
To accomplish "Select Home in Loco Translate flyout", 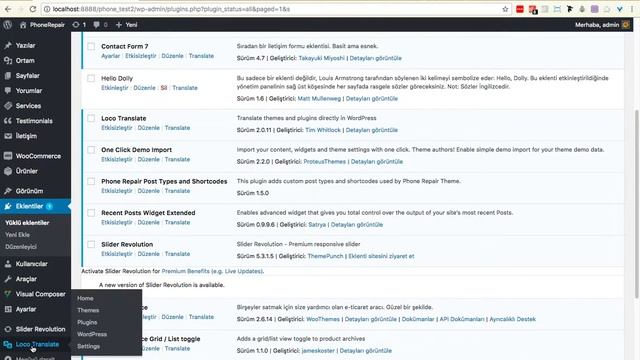I will (85, 298).
